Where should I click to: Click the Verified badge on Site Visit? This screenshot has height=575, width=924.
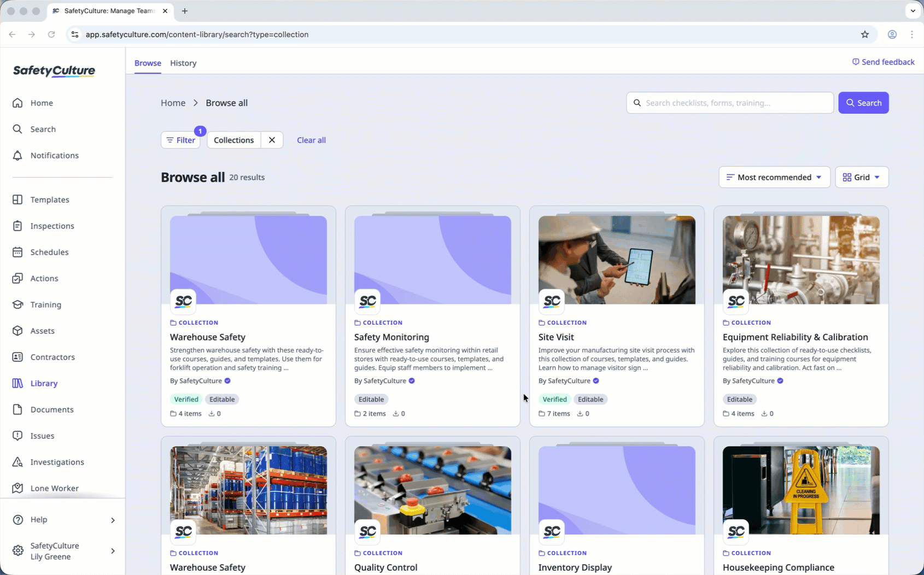click(x=554, y=399)
